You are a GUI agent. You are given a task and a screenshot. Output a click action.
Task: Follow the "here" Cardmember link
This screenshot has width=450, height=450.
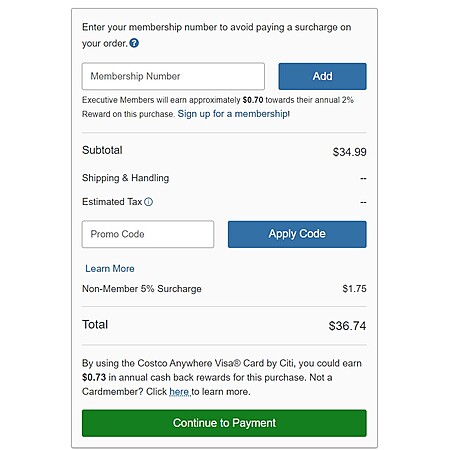180,391
